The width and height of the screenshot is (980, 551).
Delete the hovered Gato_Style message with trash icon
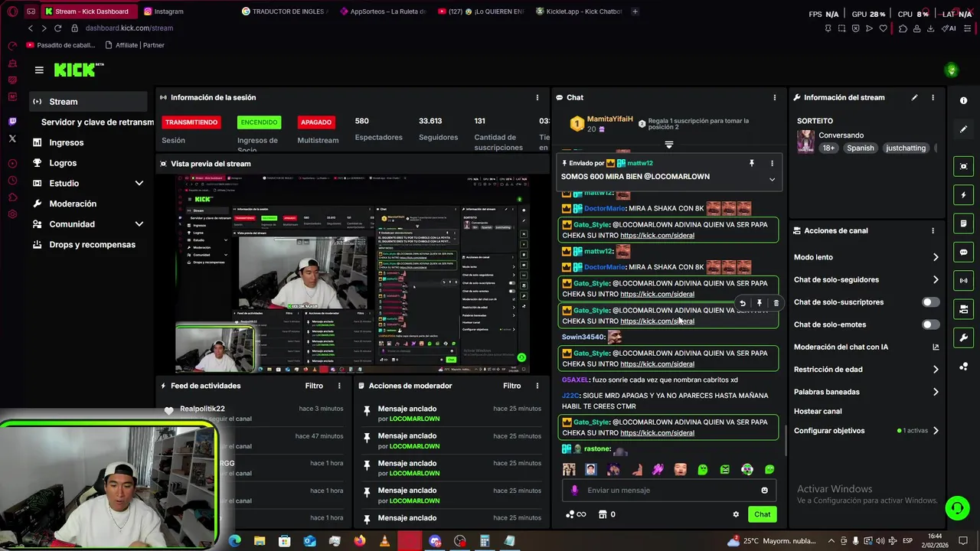(x=776, y=303)
